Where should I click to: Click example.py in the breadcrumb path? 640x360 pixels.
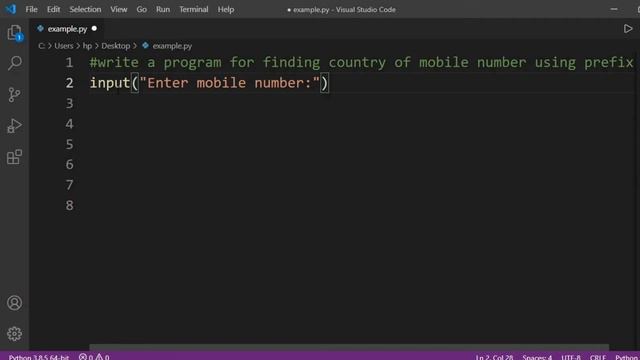coord(172,46)
